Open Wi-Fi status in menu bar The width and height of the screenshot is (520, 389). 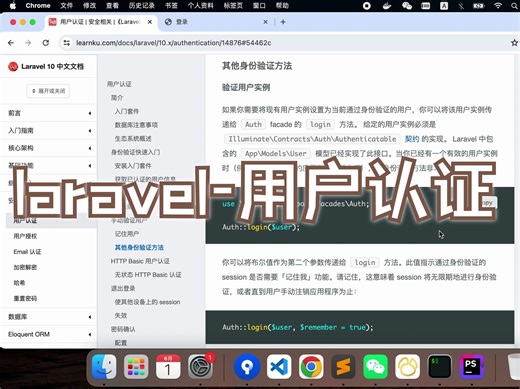(x=498, y=5)
